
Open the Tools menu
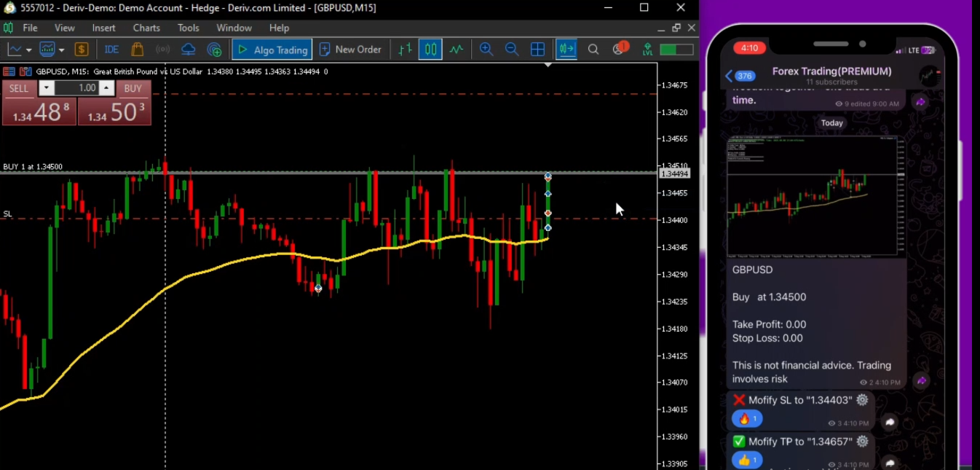(x=188, y=28)
